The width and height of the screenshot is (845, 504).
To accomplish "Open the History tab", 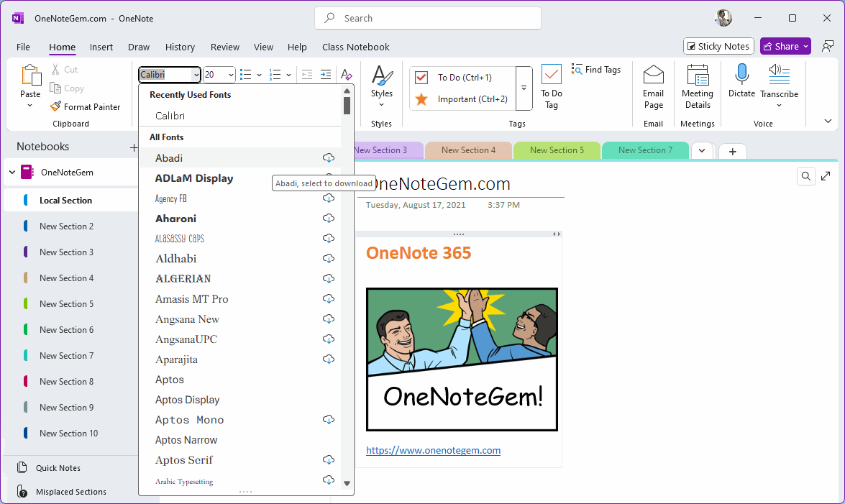I will coord(180,47).
